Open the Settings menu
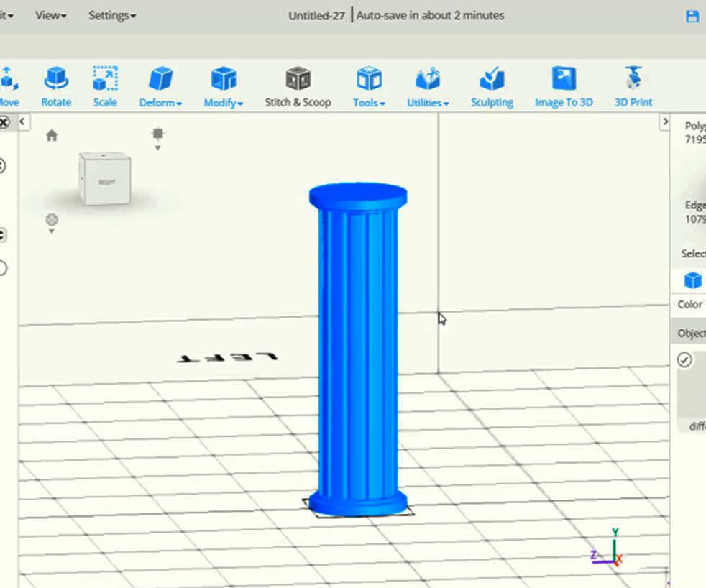 tap(111, 14)
